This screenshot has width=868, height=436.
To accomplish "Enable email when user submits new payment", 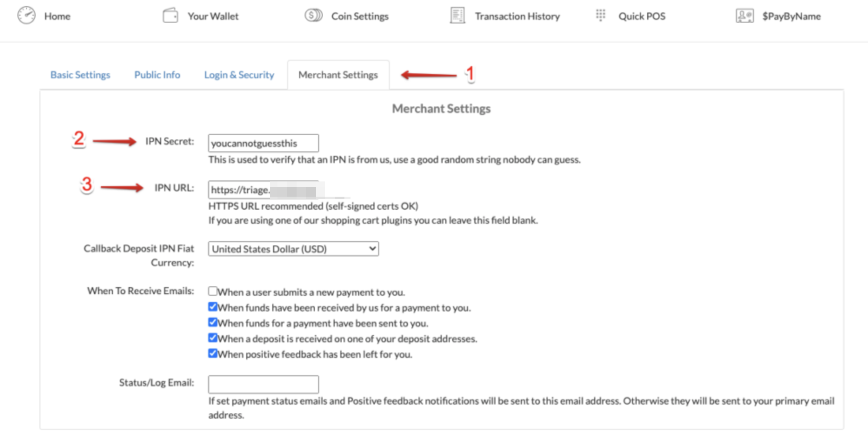I will click(x=213, y=291).
